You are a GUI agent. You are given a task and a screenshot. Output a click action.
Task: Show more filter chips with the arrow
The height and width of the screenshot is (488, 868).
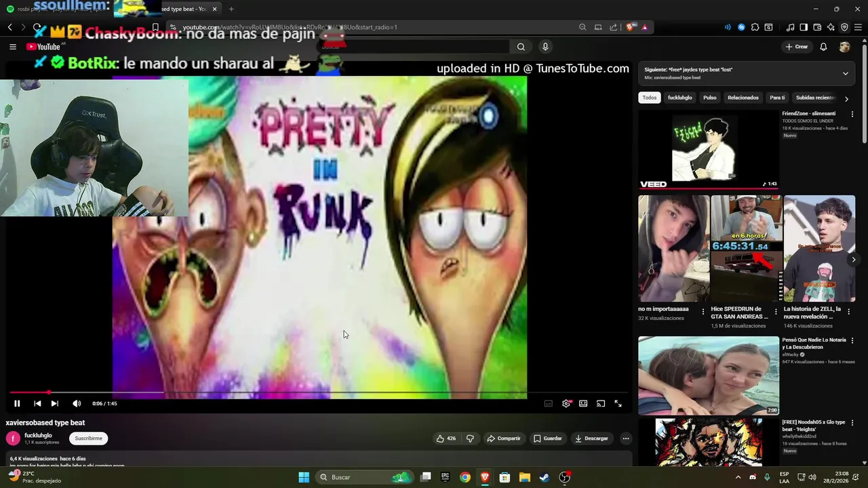[846, 98]
